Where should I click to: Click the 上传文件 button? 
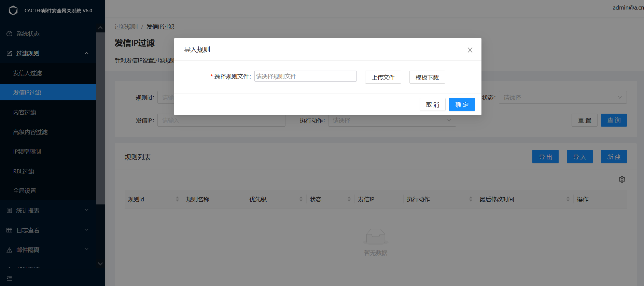click(x=383, y=77)
